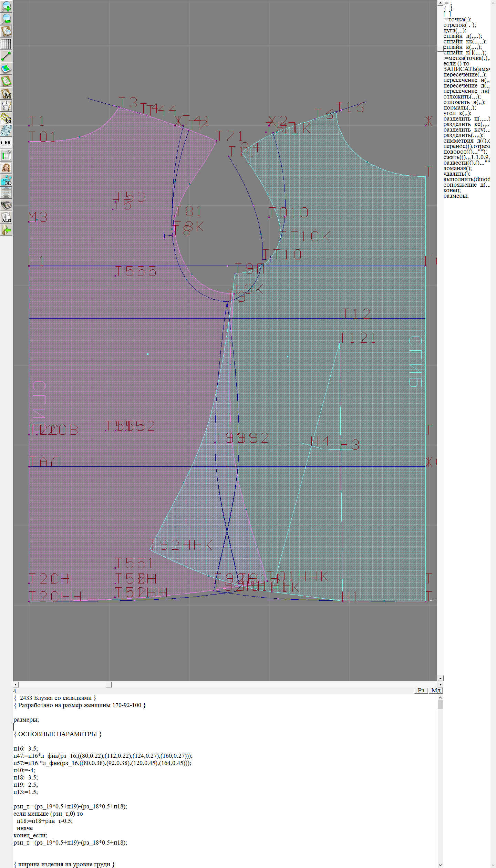Select the line segment tool with green endpoints

pos(6,56)
